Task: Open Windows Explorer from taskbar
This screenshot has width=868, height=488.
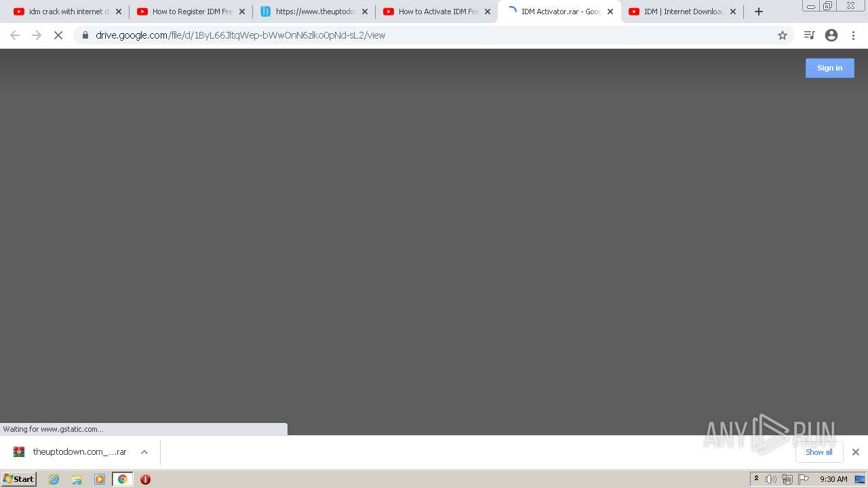Action: [x=77, y=479]
